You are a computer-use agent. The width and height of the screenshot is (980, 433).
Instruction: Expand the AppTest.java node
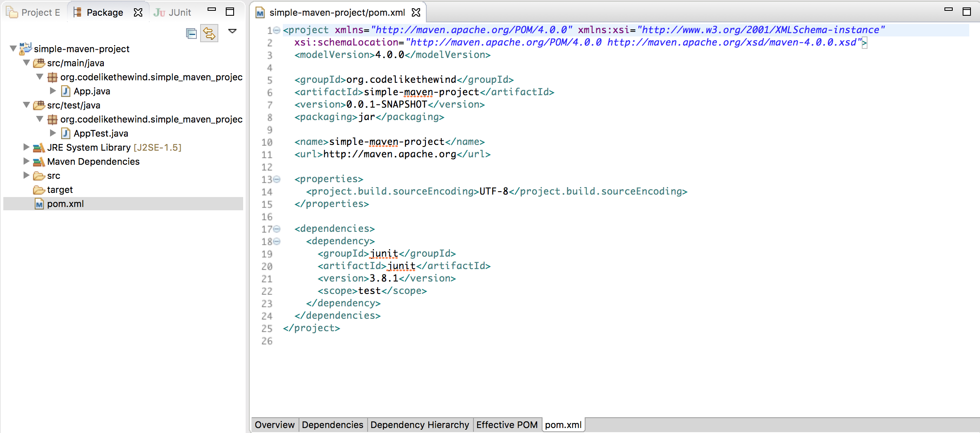53,133
